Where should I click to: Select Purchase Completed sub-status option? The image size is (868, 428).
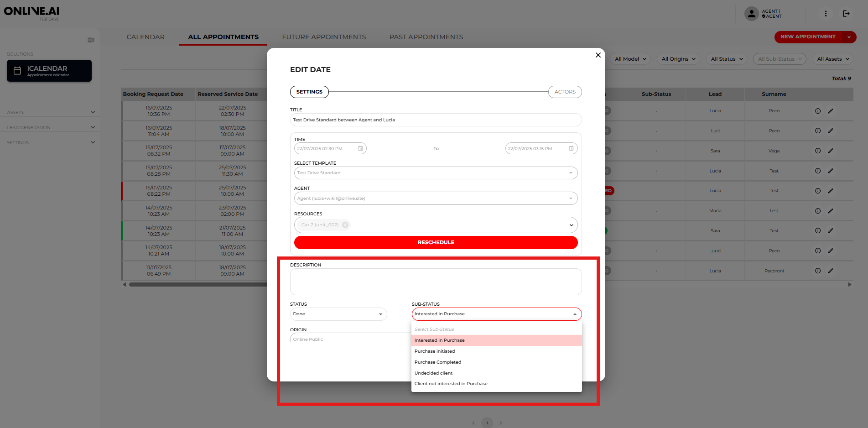pyautogui.click(x=438, y=362)
